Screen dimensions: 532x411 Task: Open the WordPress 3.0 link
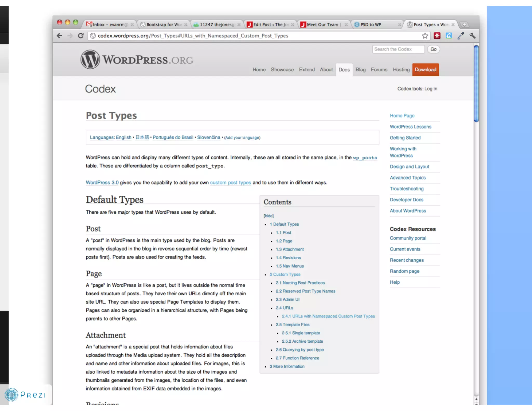click(x=102, y=183)
